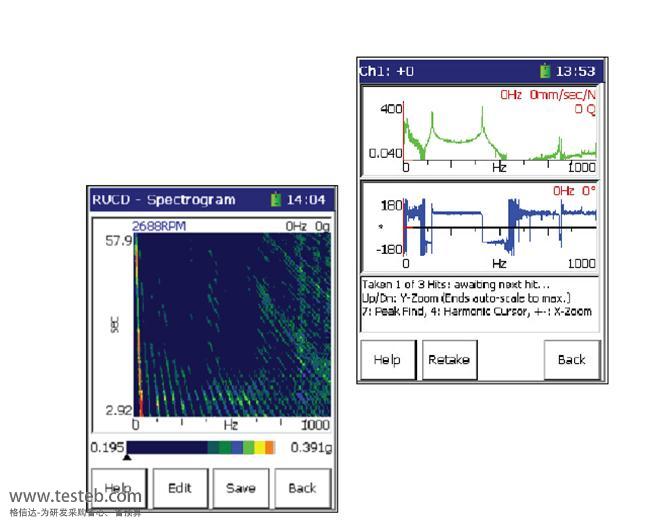The width and height of the screenshot is (650, 532).
Task: Open Edit on the Spectrogram screen
Action: coord(179,488)
